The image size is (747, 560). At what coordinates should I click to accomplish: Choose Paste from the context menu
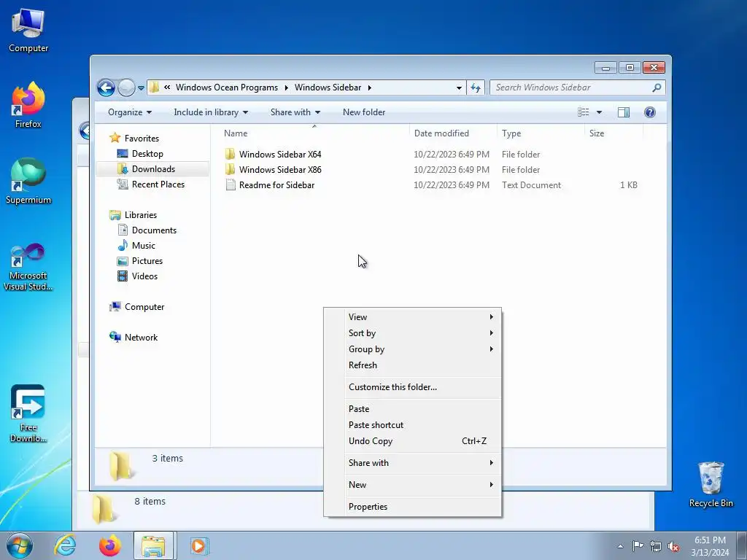coord(413,409)
